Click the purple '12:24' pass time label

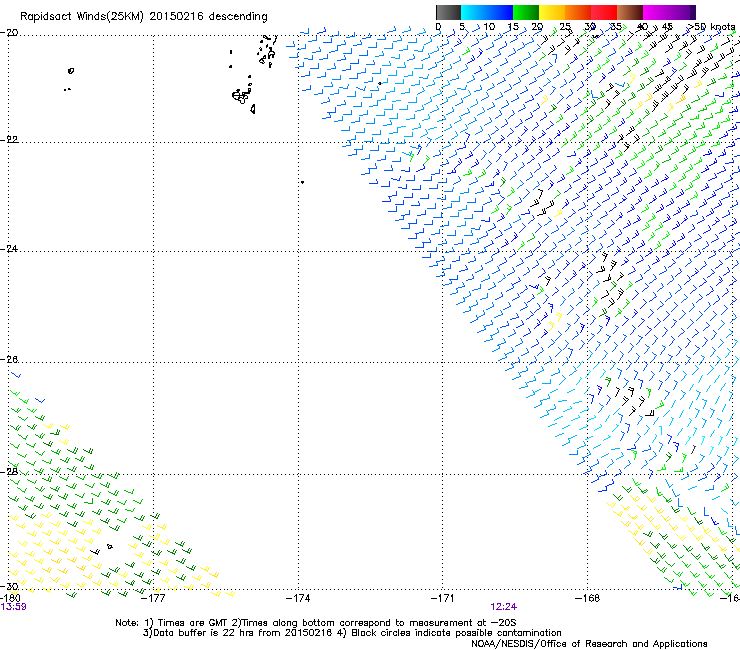click(x=504, y=607)
